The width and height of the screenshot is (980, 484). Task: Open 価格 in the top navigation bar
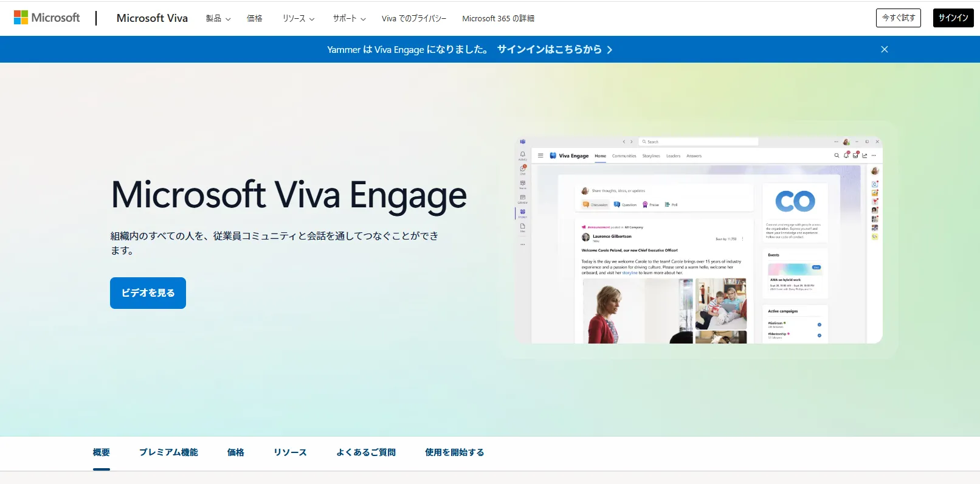(x=255, y=18)
